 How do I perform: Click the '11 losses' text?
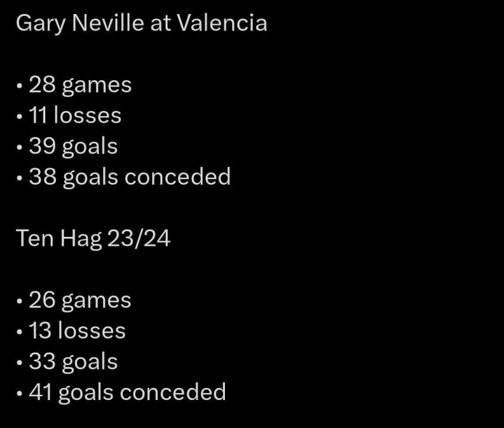coord(75,115)
